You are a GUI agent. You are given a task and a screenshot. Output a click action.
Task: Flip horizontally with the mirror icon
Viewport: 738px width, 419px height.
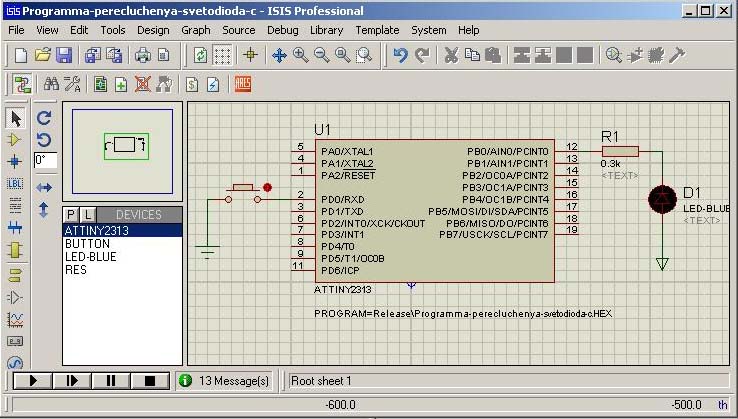click(43, 187)
